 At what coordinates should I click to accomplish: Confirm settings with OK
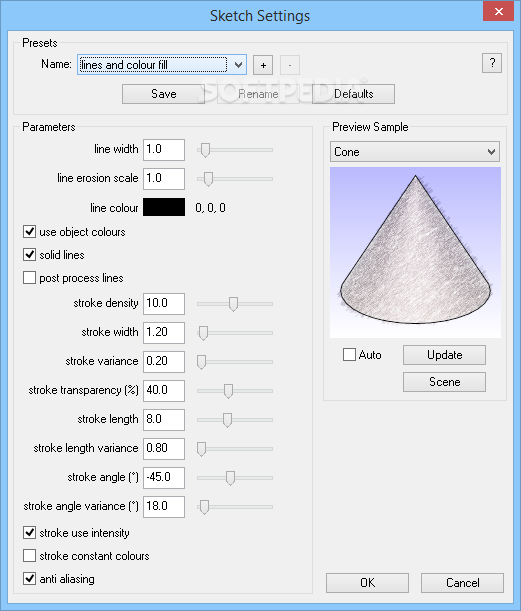[367, 583]
